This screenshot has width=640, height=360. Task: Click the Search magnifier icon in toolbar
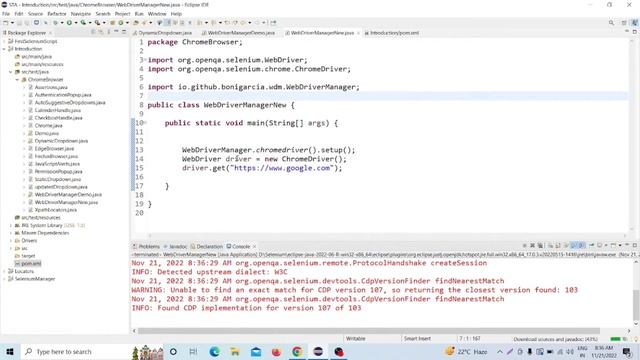tap(611, 23)
